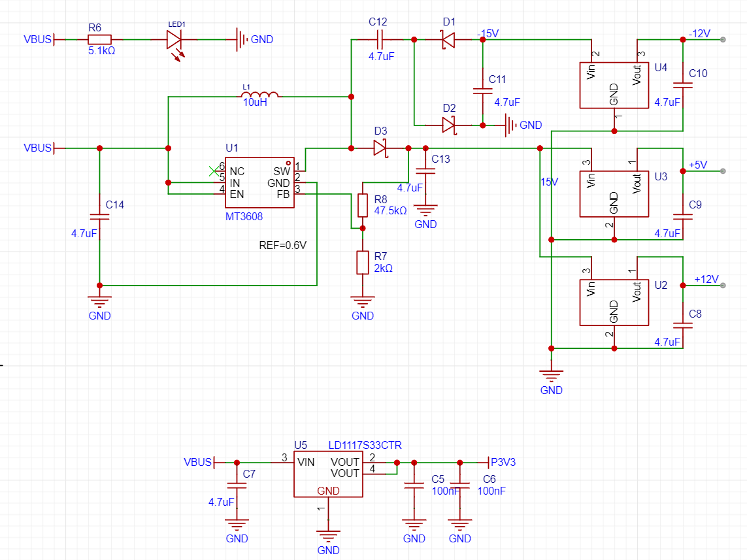The width and height of the screenshot is (747, 560).
Task: Select the 15V net label
Action: point(549,182)
